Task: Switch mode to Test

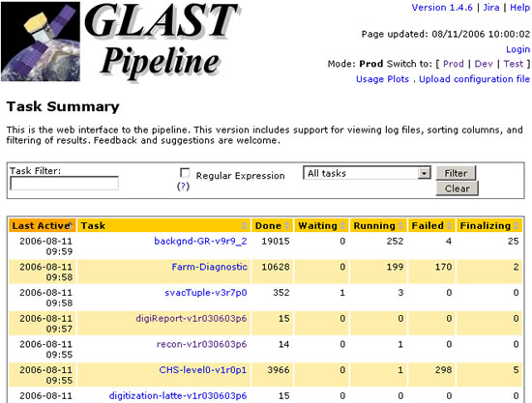Action: pyautogui.click(x=514, y=64)
